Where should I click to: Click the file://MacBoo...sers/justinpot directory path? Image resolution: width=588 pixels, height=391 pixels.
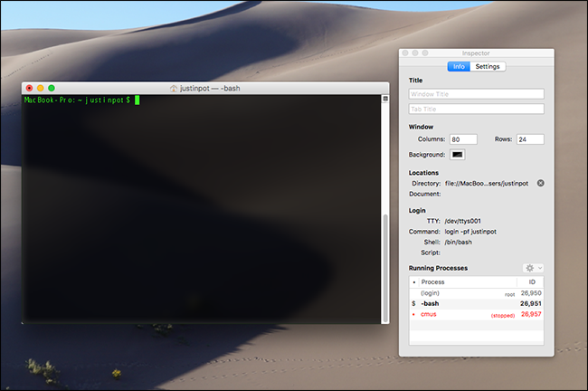tap(487, 183)
